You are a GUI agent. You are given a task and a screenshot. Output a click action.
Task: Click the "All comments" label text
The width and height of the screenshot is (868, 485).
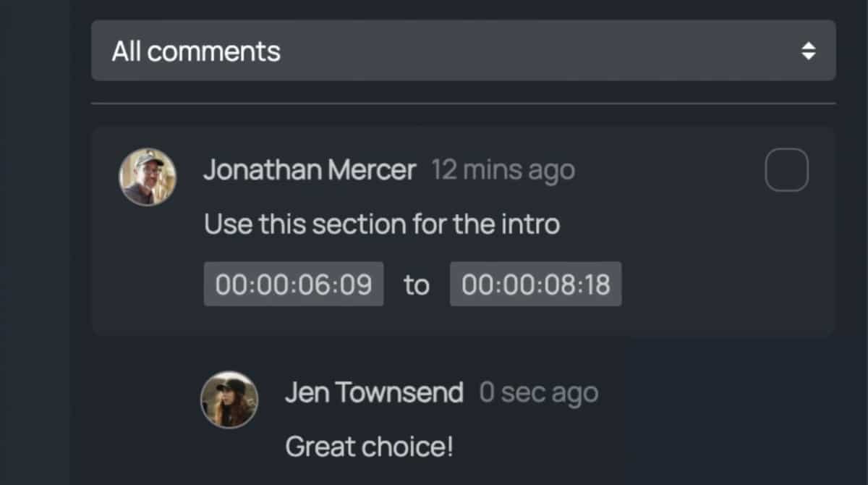(196, 51)
